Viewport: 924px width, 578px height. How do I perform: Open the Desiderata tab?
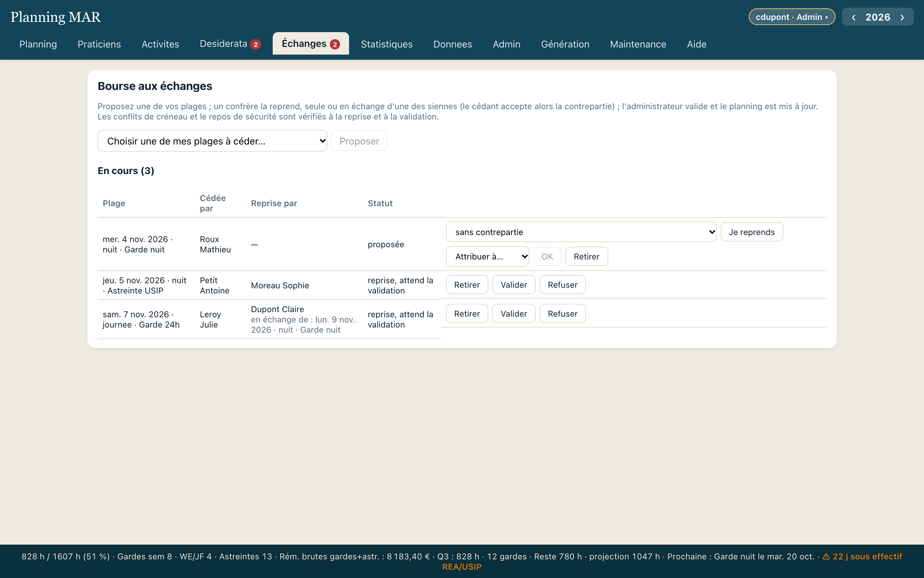click(x=230, y=44)
